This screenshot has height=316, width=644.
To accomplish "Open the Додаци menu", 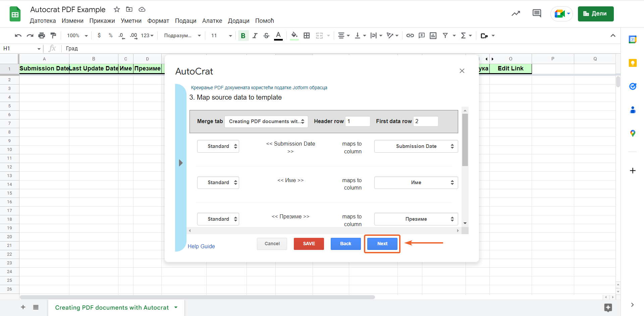I will coord(238,21).
